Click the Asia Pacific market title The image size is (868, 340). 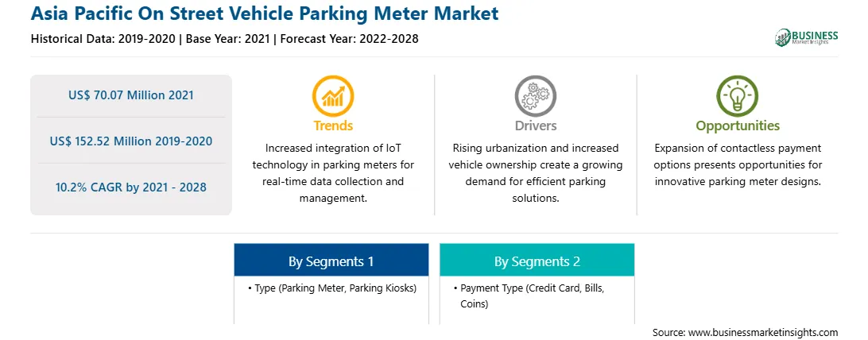[x=265, y=14]
